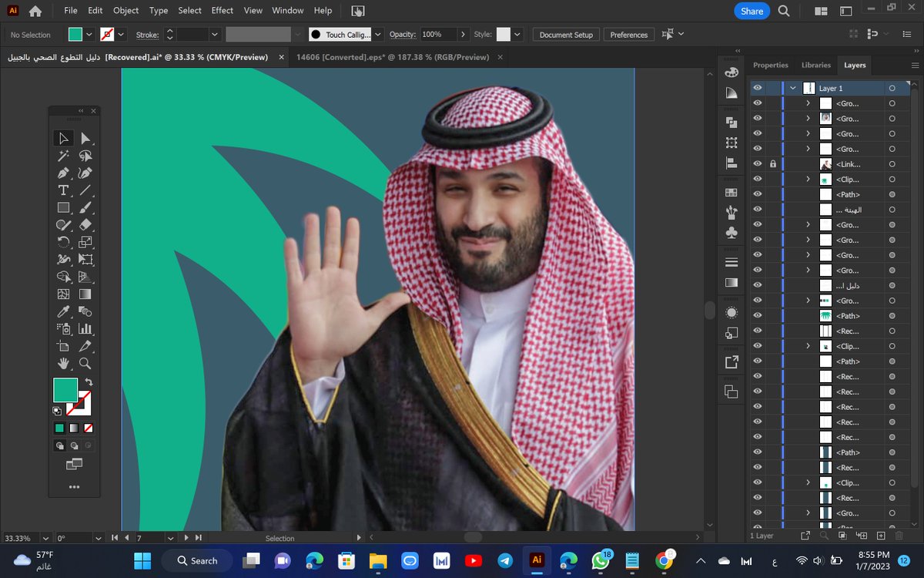924x578 pixels.
Task: Switch to the Libraries tab
Action: (816, 66)
